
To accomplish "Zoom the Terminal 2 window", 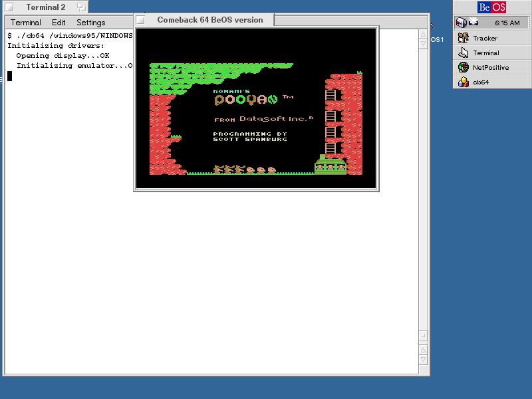I will 81,7.
